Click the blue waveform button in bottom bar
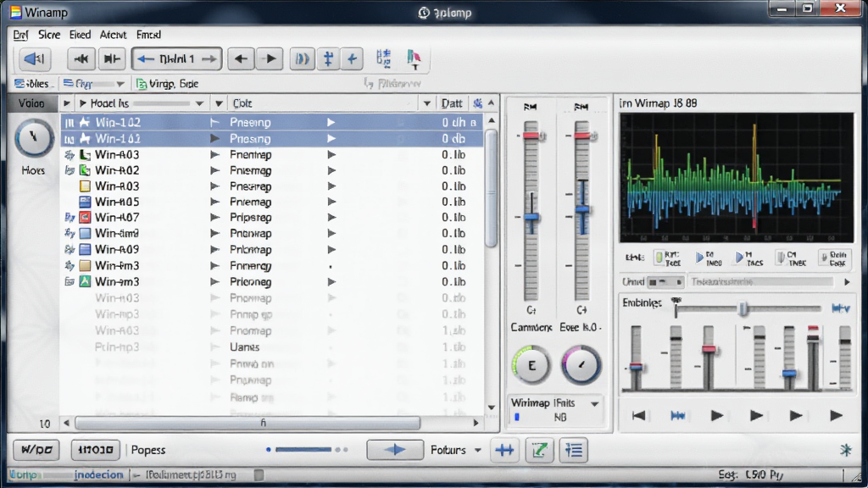The width and height of the screenshot is (868, 488). (505, 451)
